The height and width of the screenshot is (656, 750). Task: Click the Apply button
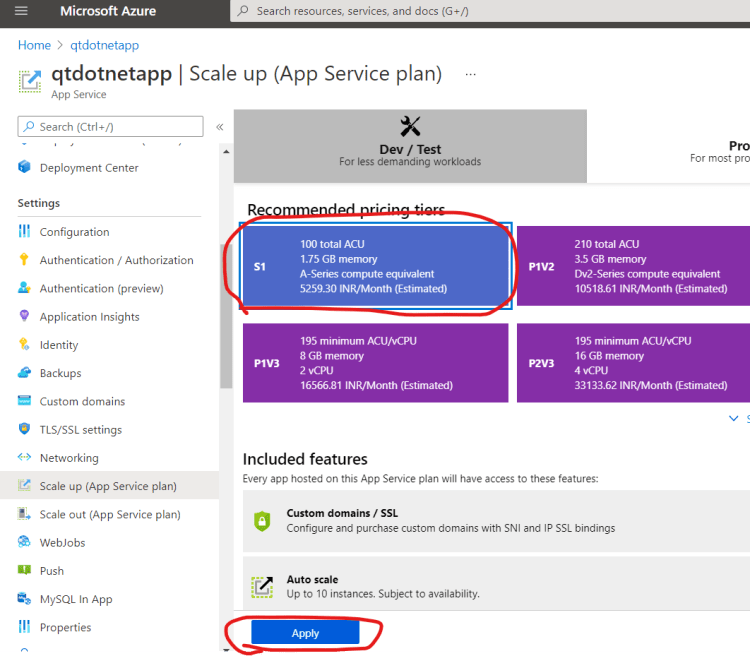point(305,633)
